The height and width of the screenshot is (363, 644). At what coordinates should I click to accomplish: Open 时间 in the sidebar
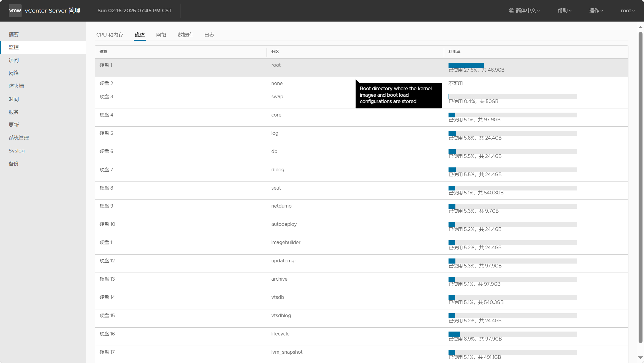pyautogui.click(x=43, y=99)
